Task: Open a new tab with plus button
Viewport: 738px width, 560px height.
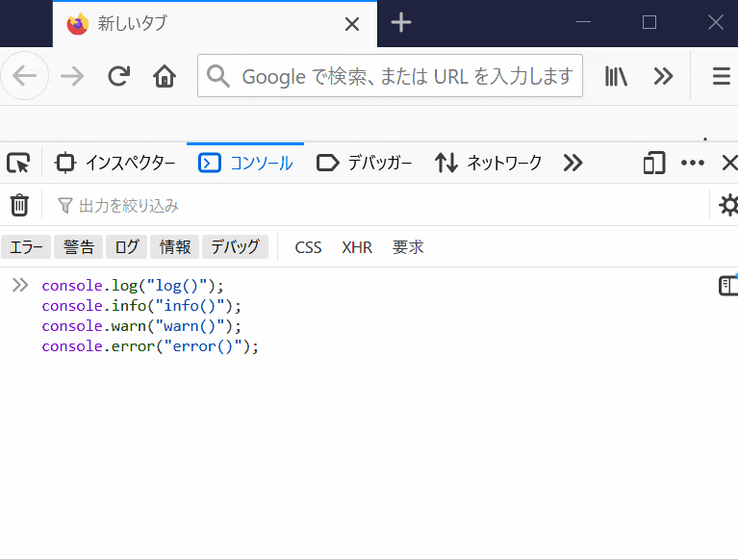Action: (401, 22)
